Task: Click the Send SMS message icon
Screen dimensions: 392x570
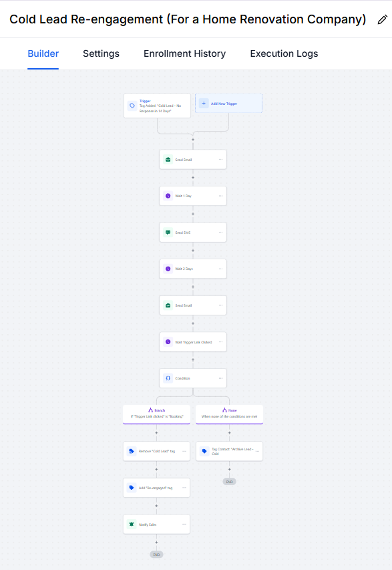Action: 168,233
